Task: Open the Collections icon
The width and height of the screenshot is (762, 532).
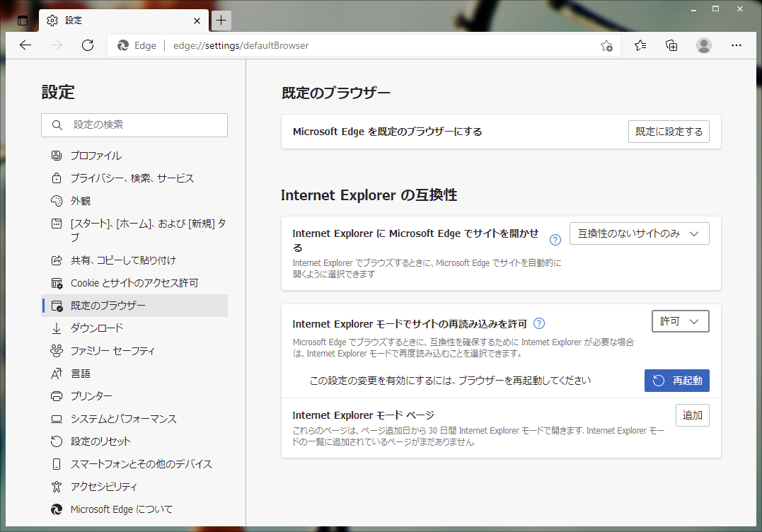Action: click(x=671, y=45)
